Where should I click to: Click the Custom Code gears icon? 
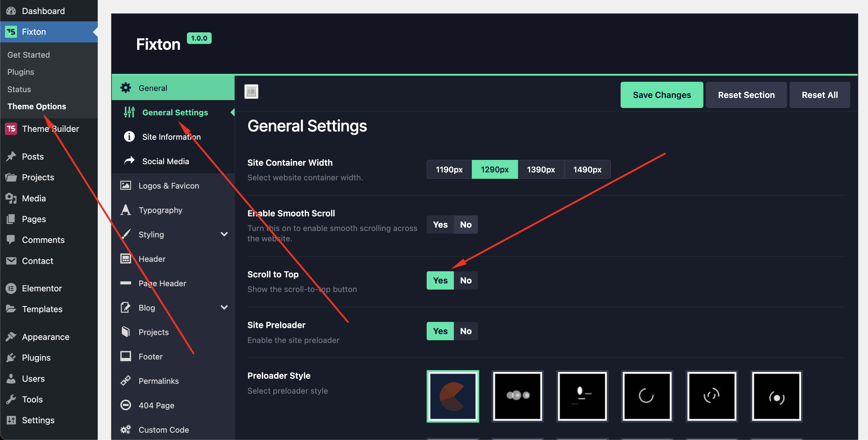point(126,430)
